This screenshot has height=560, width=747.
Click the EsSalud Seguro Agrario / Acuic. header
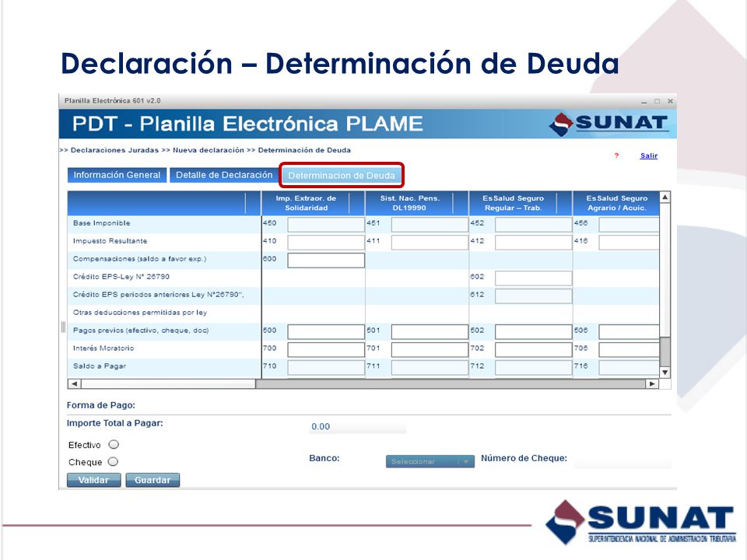pos(617,203)
